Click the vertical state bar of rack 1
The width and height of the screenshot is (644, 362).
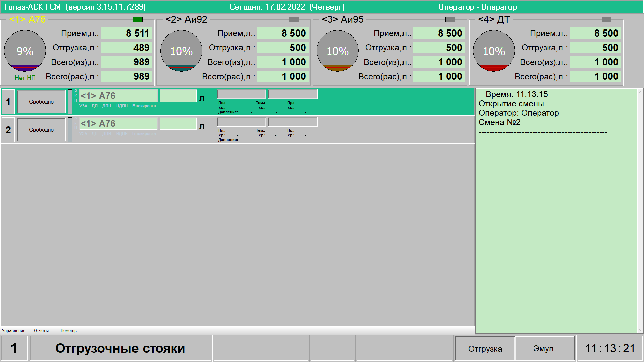click(x=70, y=102)
